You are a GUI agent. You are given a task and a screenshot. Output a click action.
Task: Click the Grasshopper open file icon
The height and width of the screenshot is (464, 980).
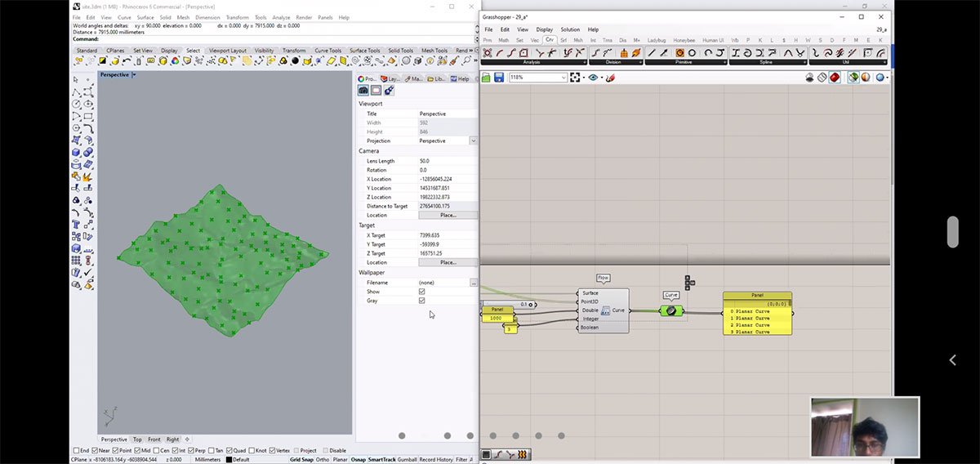(487, 78)
